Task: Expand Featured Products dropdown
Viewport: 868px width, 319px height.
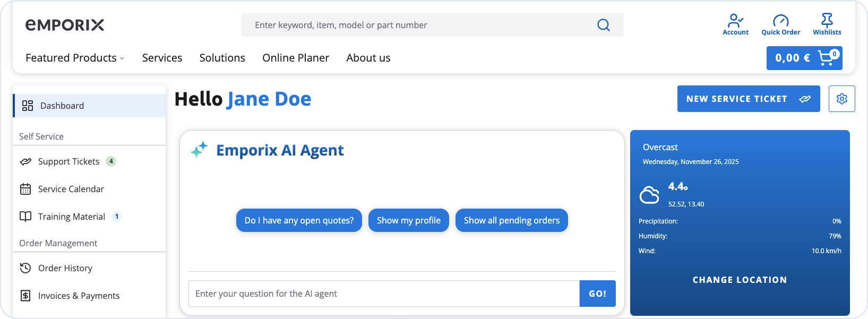Action: (75, 58)
